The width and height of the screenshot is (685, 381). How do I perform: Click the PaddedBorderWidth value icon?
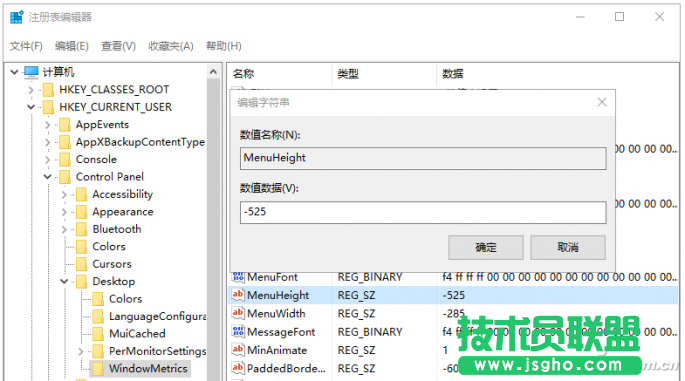click(238, 368)
